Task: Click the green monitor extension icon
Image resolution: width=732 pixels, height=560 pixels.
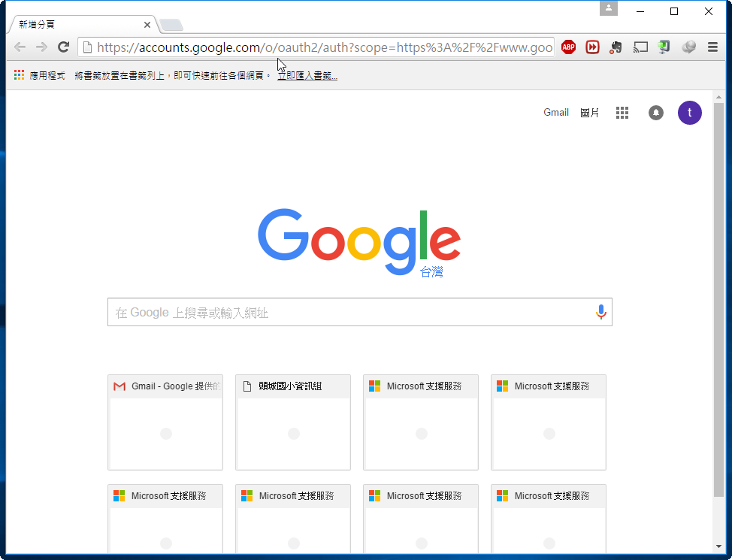Action: click(664, 47)
